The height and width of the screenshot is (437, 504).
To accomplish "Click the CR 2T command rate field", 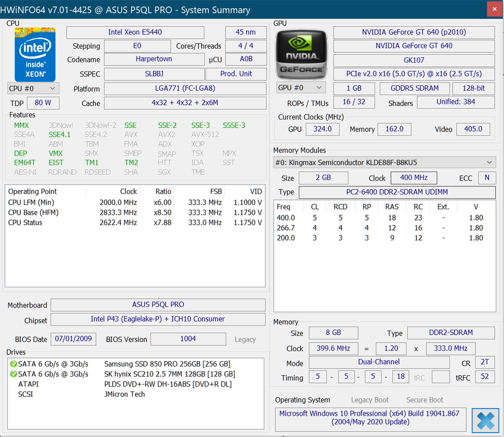I will (485, 362).
